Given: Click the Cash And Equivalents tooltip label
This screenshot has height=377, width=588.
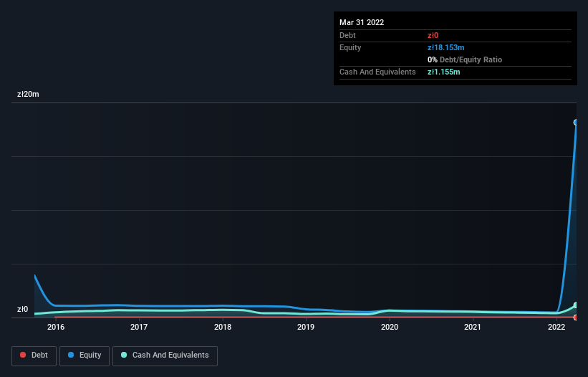Looking at the screenshot, I should pos(377,72).
